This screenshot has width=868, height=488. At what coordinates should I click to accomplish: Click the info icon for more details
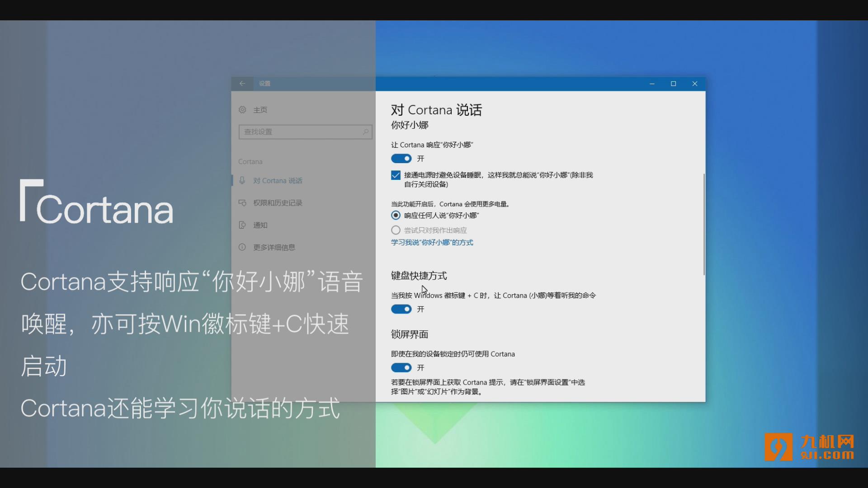click(x=242, y=247)
